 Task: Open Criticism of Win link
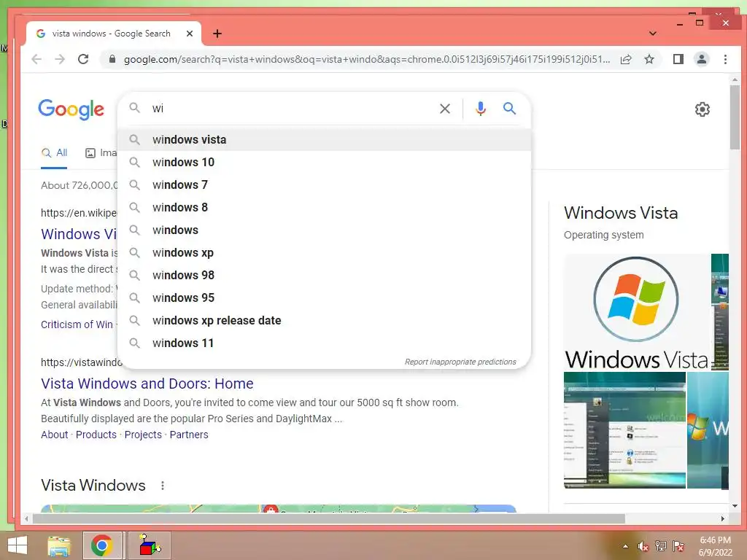(x=77, y=324)
